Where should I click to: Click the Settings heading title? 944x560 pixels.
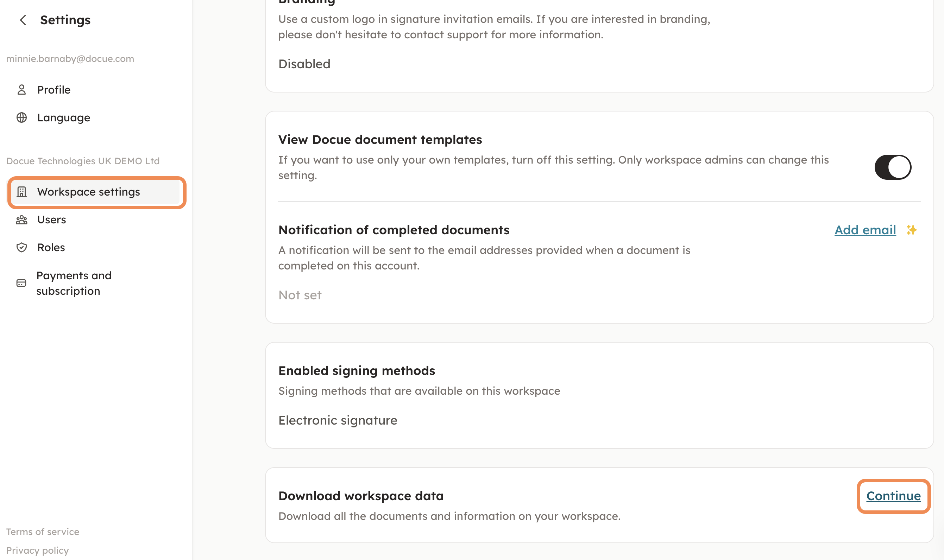pos(65,20)
